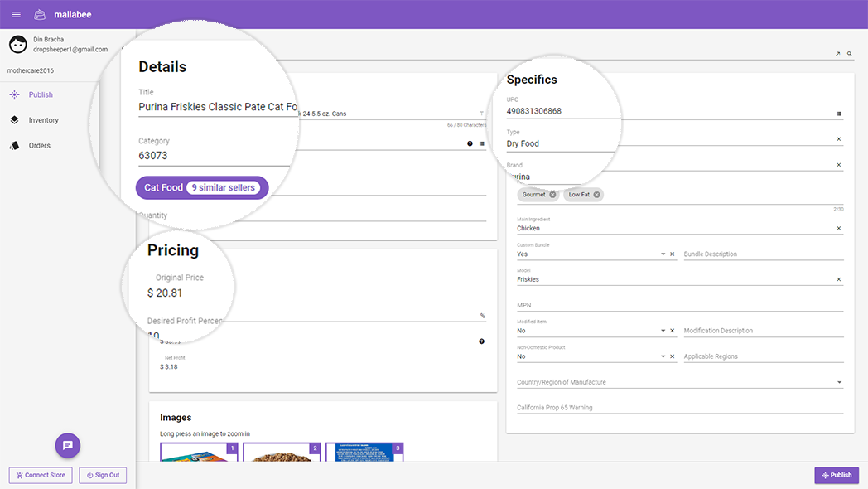Remove the Gourmet chip

pos(552,195)
